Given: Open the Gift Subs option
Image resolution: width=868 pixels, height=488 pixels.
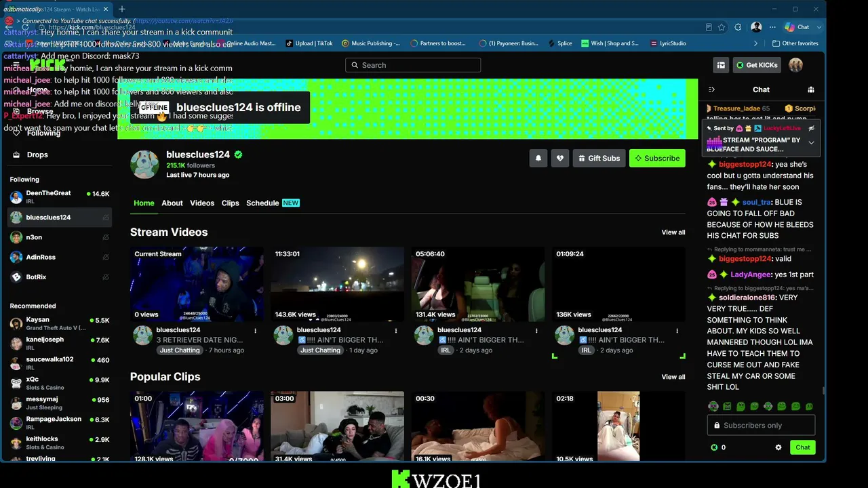Looking at the screenshot, I should point(599,158).
